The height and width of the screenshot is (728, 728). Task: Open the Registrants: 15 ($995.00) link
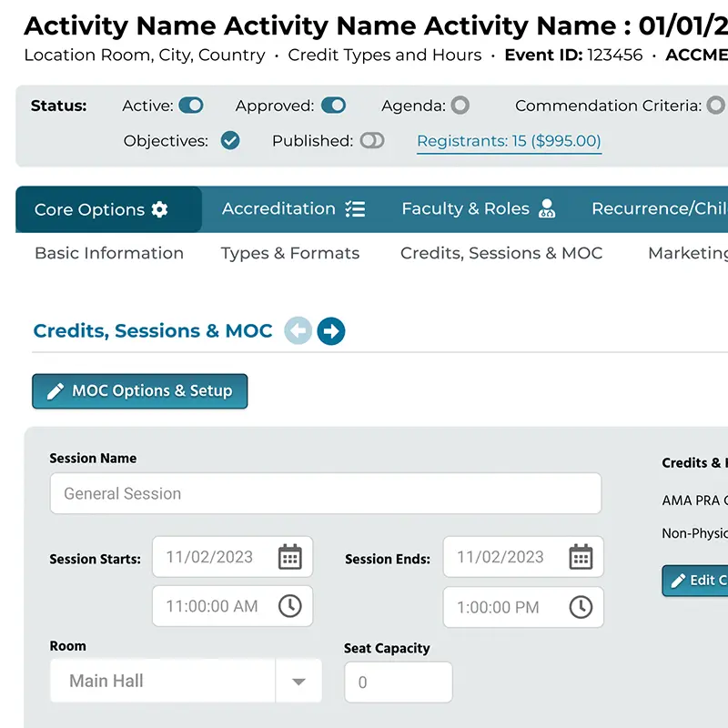coord(509,141)
